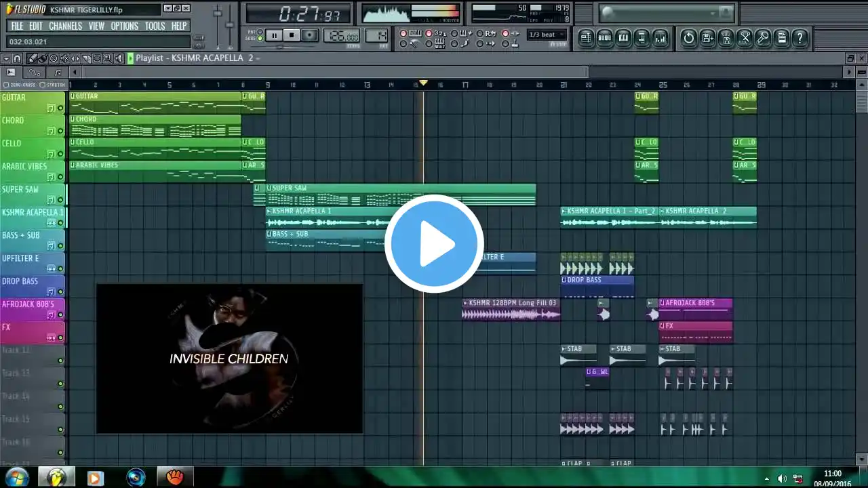Viewport: 868px width, 488px height.
Task: Mute the BASS + SUB track
Action: 60,247
